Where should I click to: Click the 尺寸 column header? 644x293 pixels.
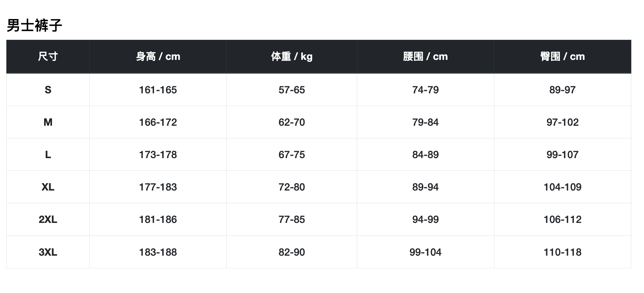pos(48,56)
